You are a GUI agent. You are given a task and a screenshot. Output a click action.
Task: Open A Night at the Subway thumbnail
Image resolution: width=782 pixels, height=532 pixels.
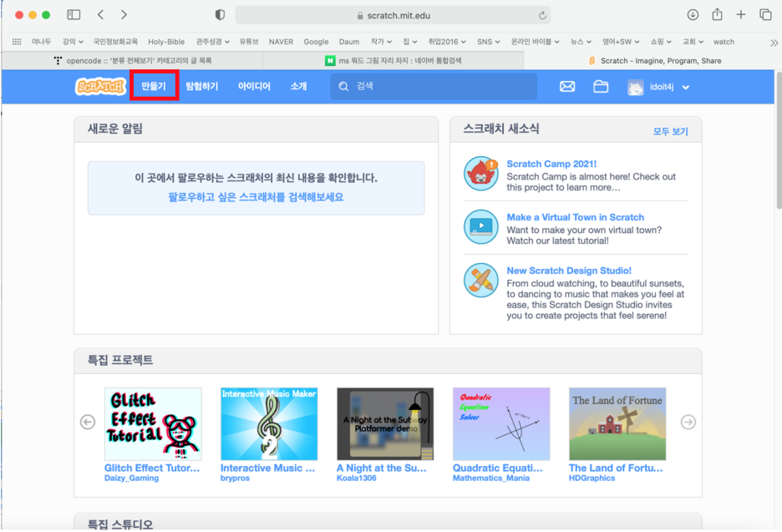point(385,423)
